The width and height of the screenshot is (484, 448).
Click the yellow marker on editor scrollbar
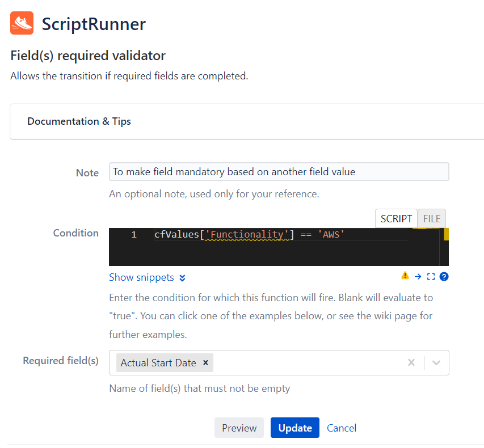click(446, 234)
